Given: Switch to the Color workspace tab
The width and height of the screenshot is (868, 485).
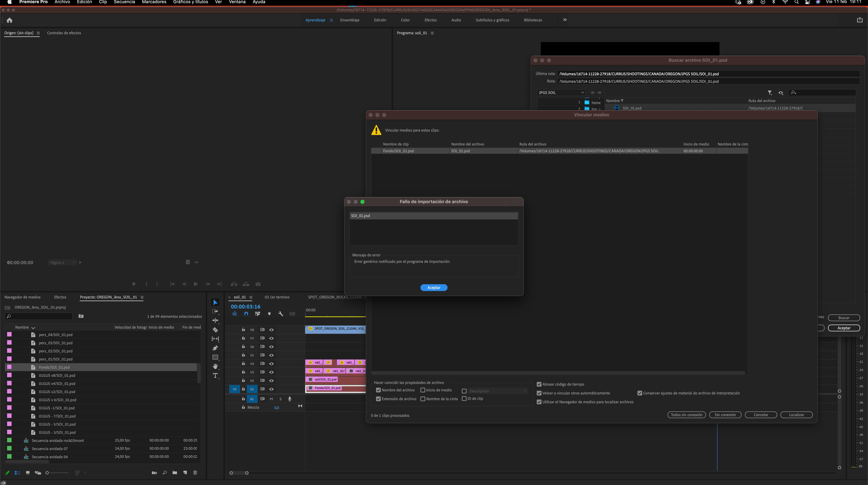Looking at the screenshot, I should (405, 20).
